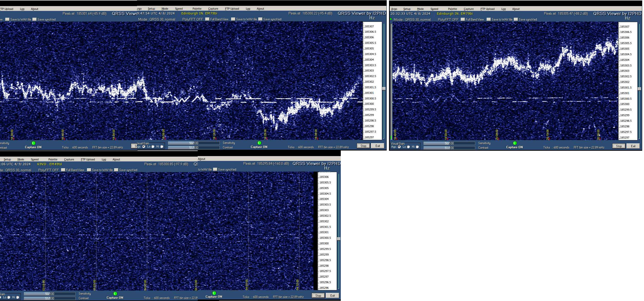Screen dimensions: 644x301
Task: Select Hi visual gain in 20:32:33 window
Action: [417, 147]
